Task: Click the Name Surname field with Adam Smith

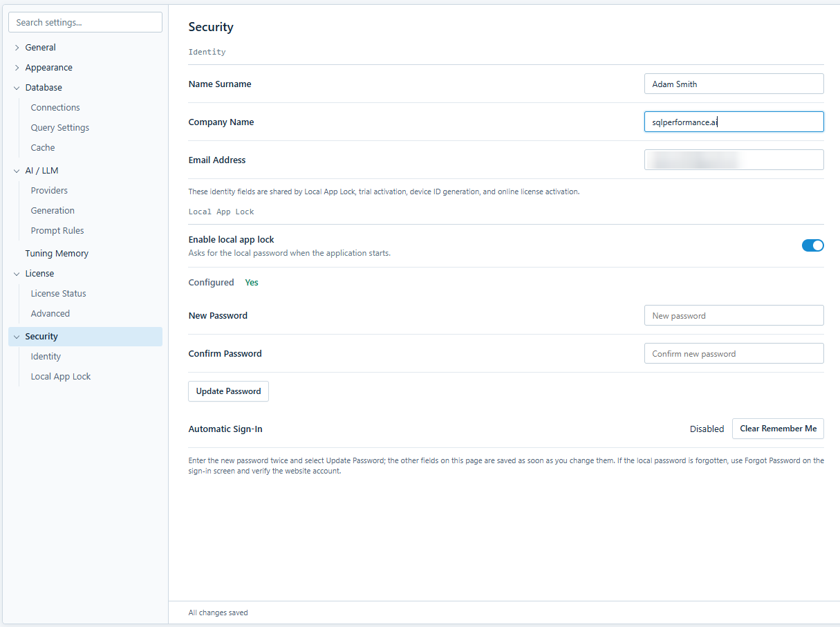Action: 734,84
